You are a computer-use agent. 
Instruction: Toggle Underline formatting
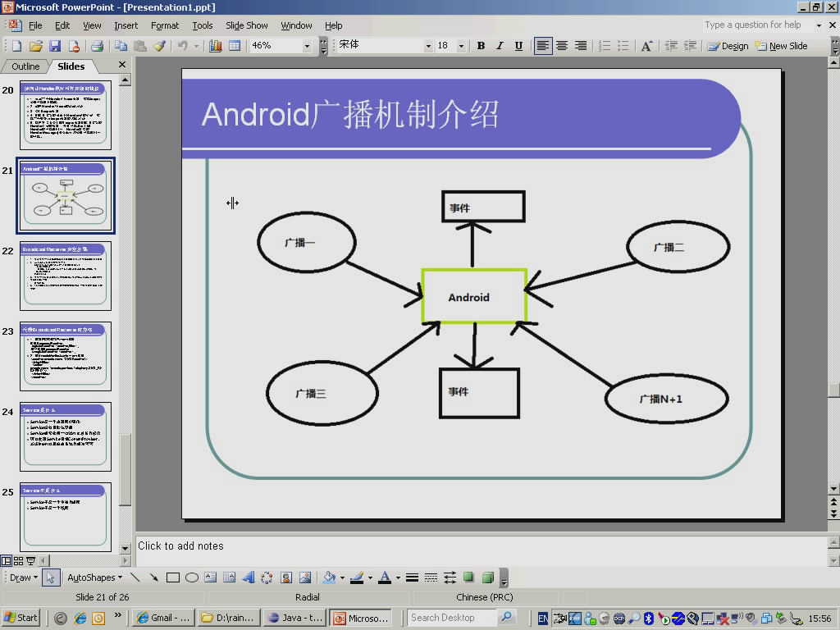pyautogui.click(x=518, y=46)
